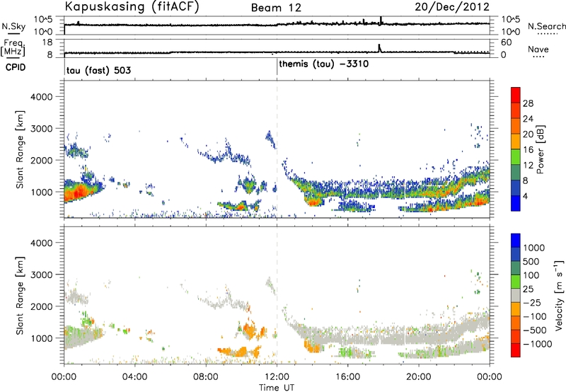Pick the dark blue top segment of Velocity colorbar
This screenshot has width=566, height=392.
(516, 241)
